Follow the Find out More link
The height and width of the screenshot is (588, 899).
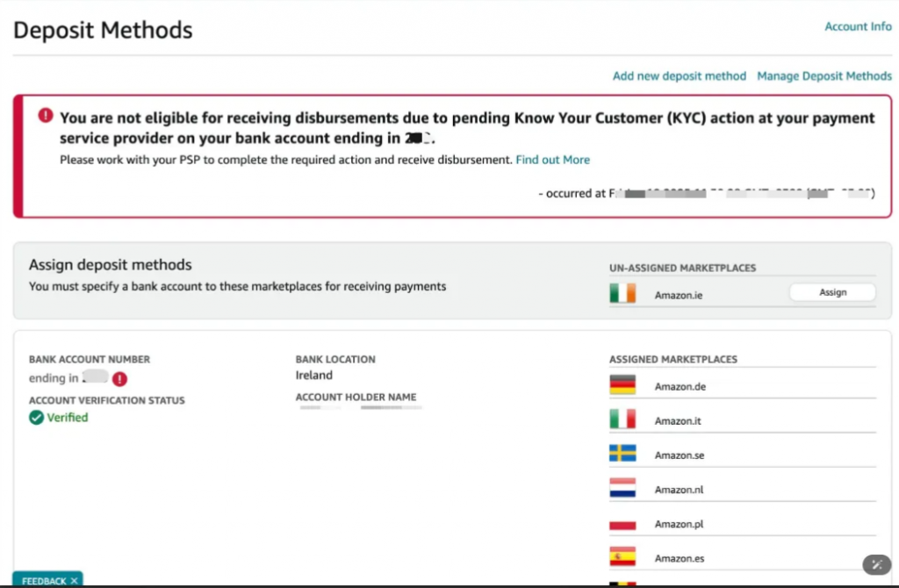pos(553,160)
